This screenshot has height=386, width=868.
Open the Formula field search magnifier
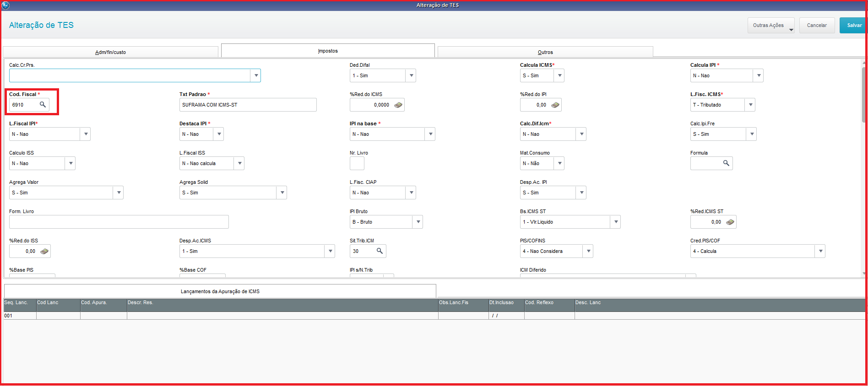tap(726, 163)
